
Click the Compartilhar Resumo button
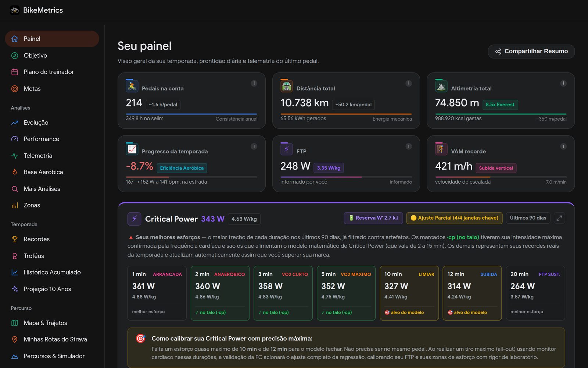tap(531, 52)
